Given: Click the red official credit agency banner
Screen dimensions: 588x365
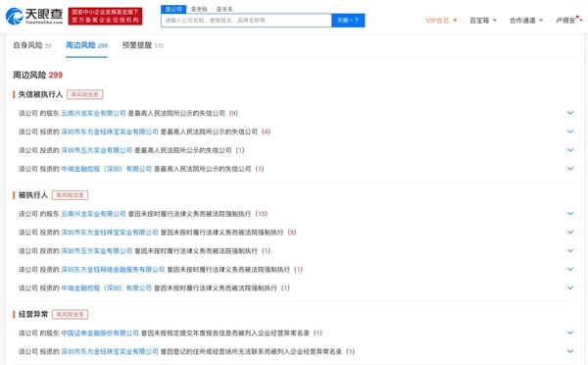Looking at the screenshot, I should (x=105, y=16).
